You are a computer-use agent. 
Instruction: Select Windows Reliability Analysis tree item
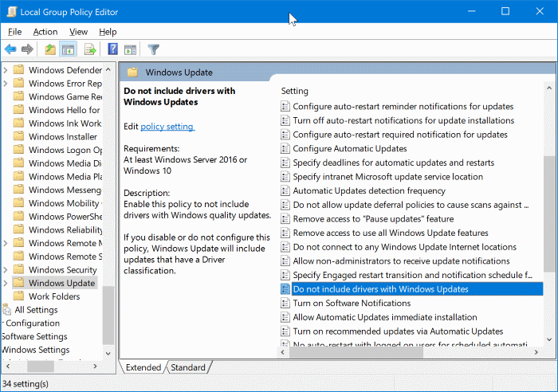(65, 229)
